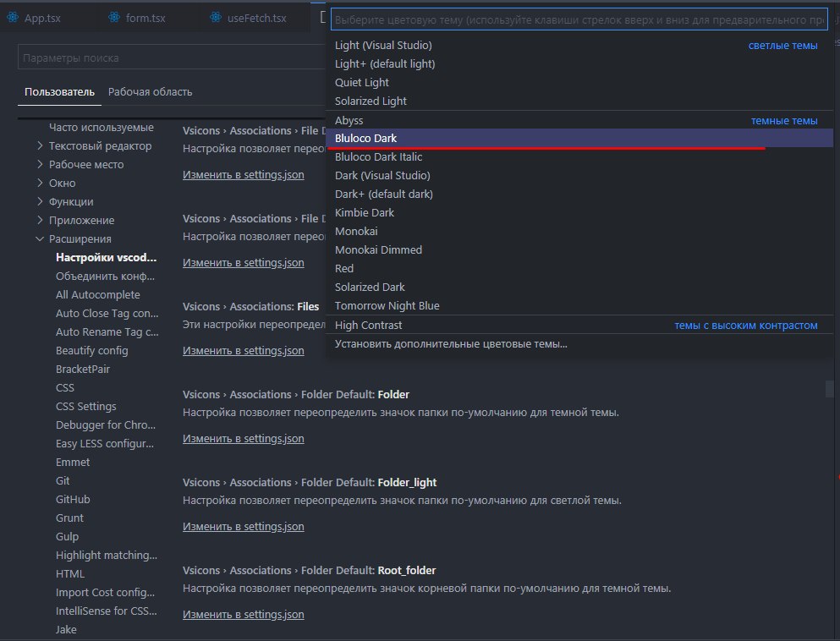Choose Bluloco Dark Italic theme
The width and height of the screenshot is (840, 641).
click(579, 157)
